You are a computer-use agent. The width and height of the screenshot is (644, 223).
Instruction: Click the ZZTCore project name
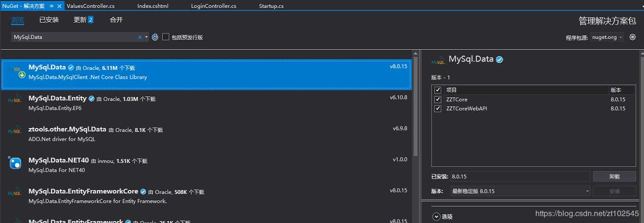coord(456,99)
